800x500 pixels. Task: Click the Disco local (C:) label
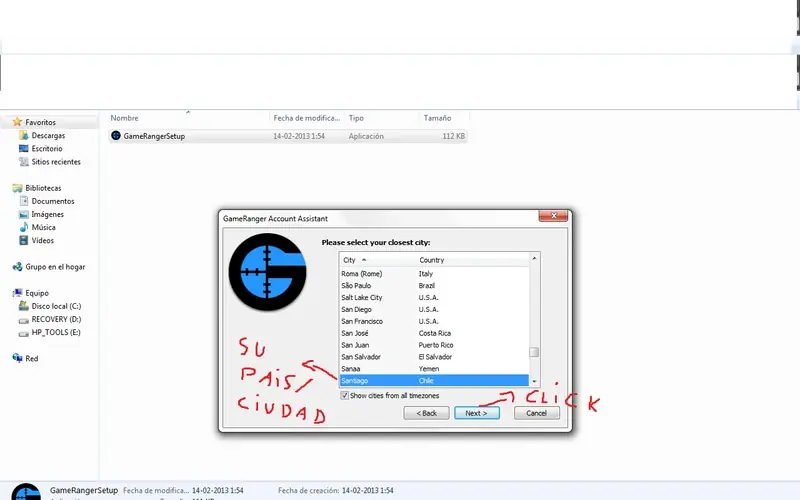tap(56, 306)
